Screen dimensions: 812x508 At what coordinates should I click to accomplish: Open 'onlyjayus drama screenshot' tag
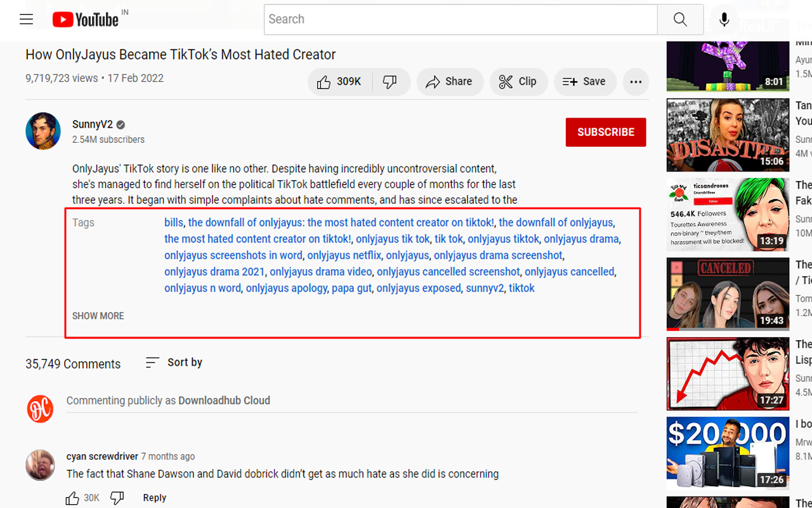pyautogui.click(x=498, y=255)
